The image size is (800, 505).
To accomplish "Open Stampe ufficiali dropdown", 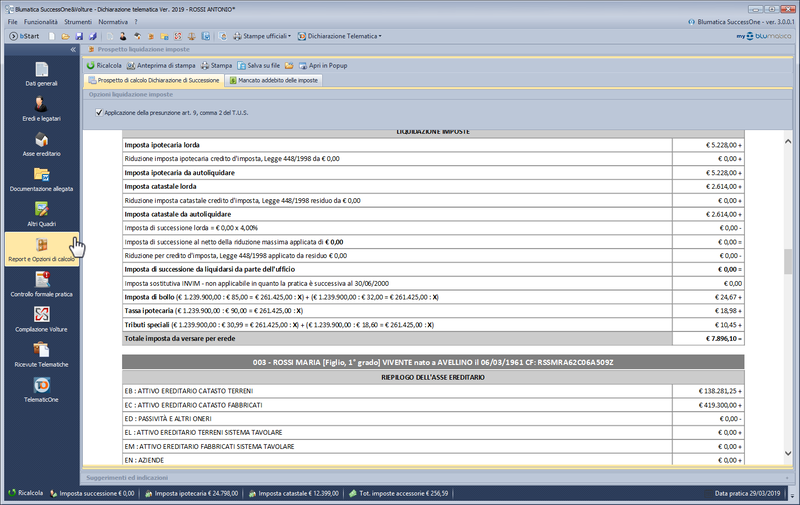I will tap(262, 36).
